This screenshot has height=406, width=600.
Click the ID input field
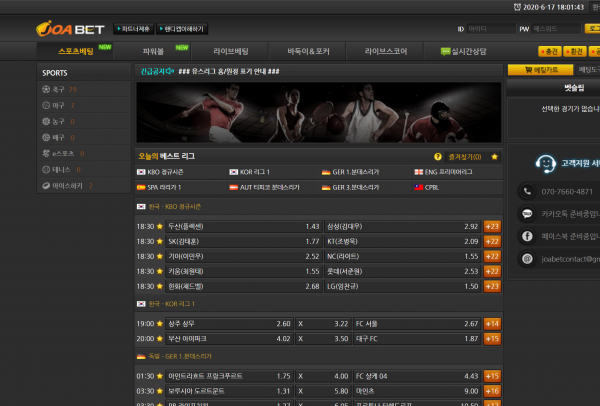click(x=491, y=29)
